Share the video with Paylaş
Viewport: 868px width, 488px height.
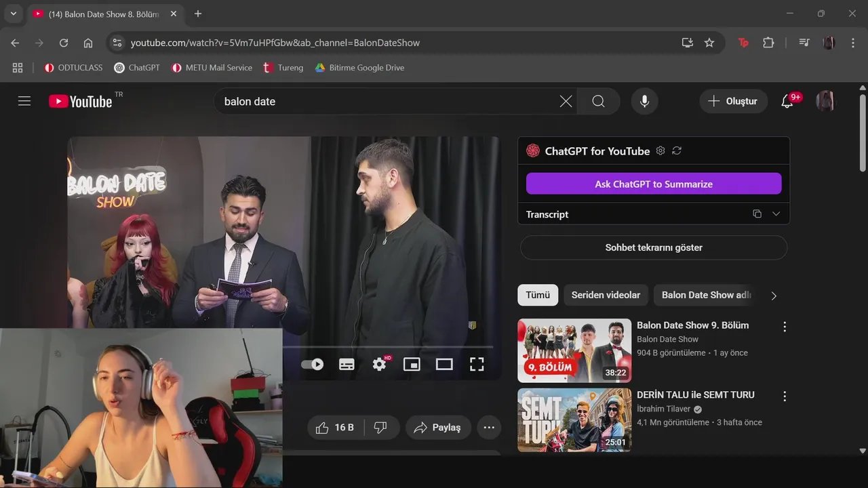[x=438, y=428]
